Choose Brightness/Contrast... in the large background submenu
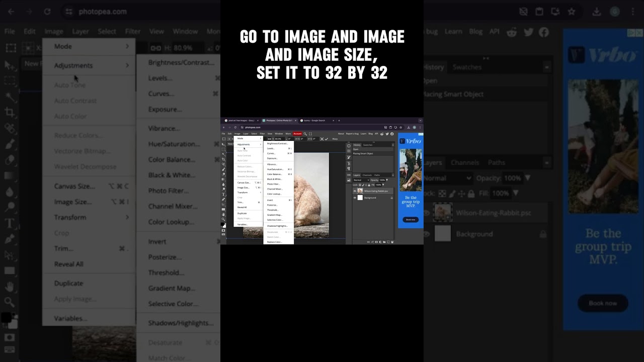Image resolution: width=644 pixels, height=362 pixels. coord(181,62)
